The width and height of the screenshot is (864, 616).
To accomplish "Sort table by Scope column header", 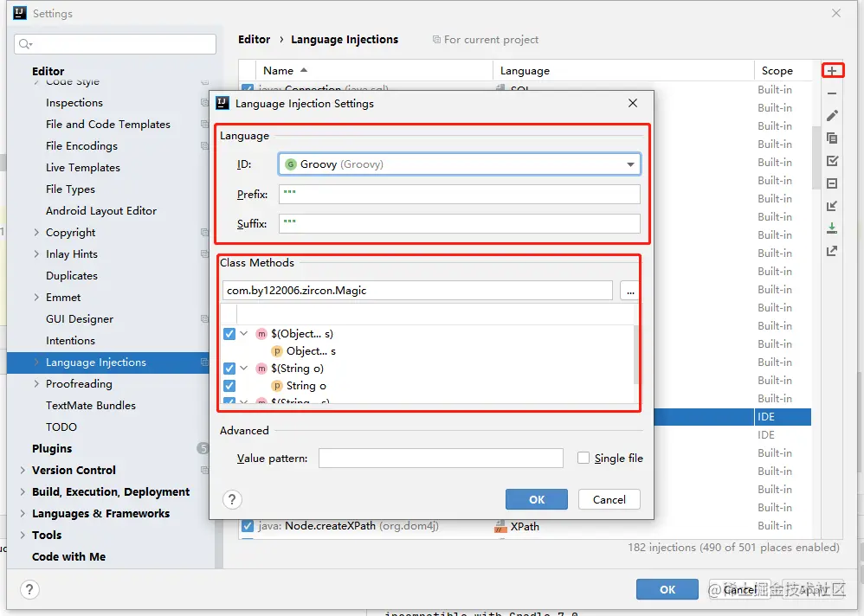I will point(783,70).
